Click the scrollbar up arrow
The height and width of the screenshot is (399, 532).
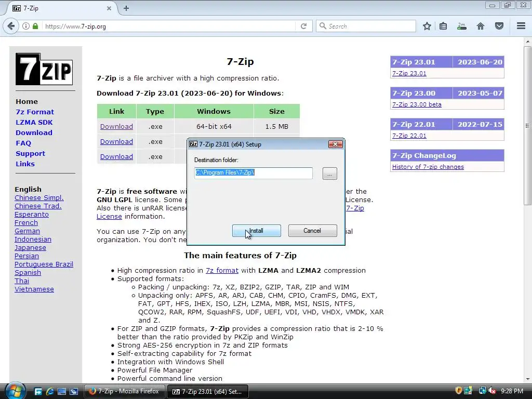[527, 42]
